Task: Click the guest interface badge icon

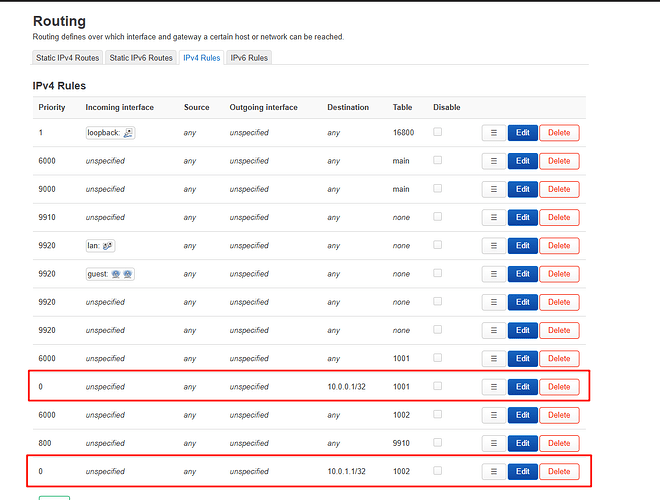Action: coord(123,274)
